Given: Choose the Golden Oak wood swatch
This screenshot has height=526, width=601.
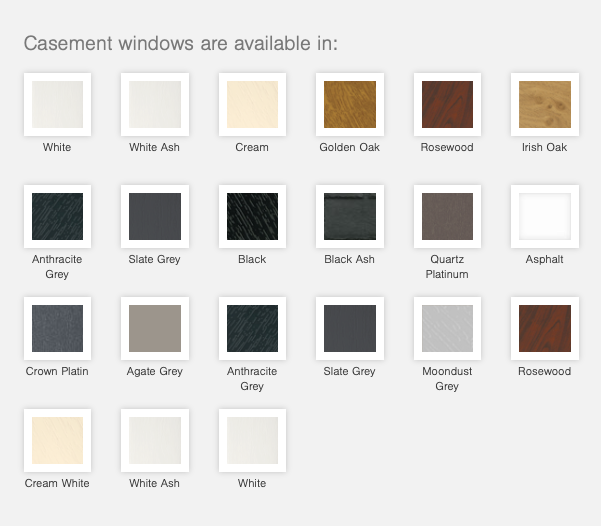Looking at the screenshot, I should 350,104.
